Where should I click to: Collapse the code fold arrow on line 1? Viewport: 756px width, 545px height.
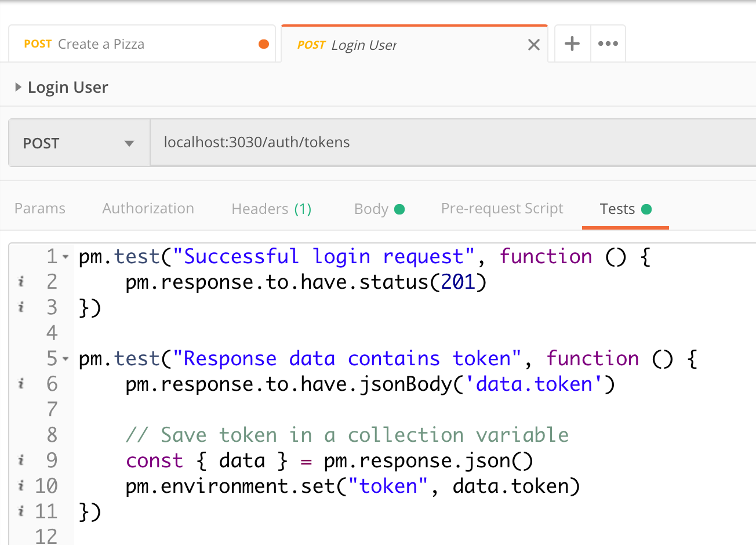pos(66,257)
